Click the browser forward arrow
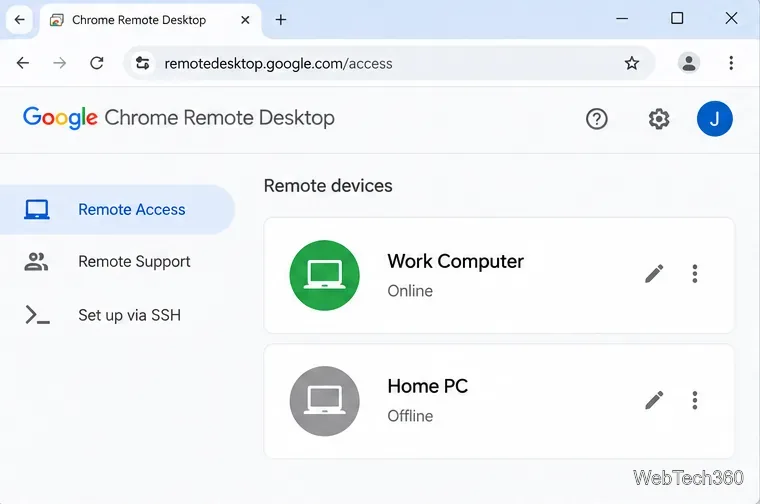Image resolution: width=760 pixels, height=504 pixels. [60, 63]
